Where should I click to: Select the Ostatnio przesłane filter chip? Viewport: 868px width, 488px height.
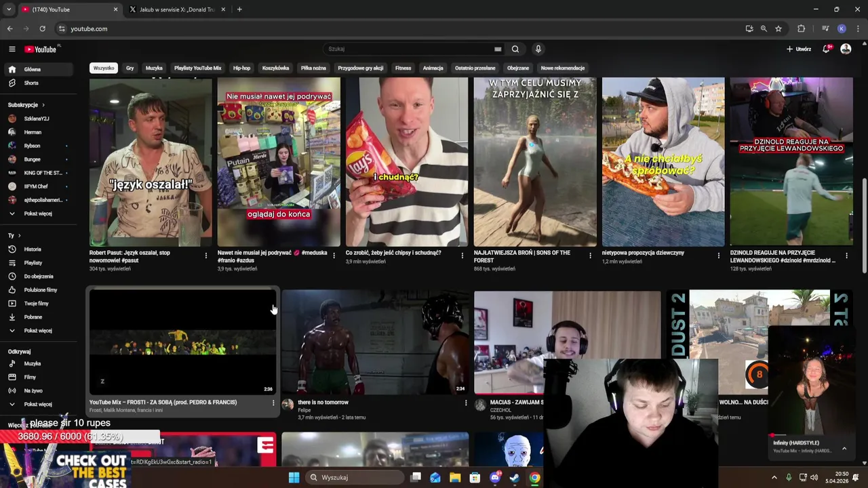[x=475, y=68]
